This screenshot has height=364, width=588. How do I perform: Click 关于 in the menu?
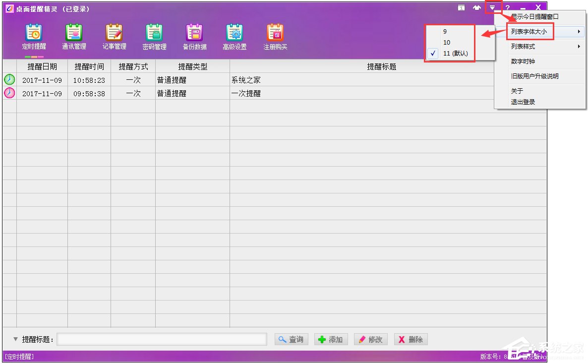(x=517, y=91)
